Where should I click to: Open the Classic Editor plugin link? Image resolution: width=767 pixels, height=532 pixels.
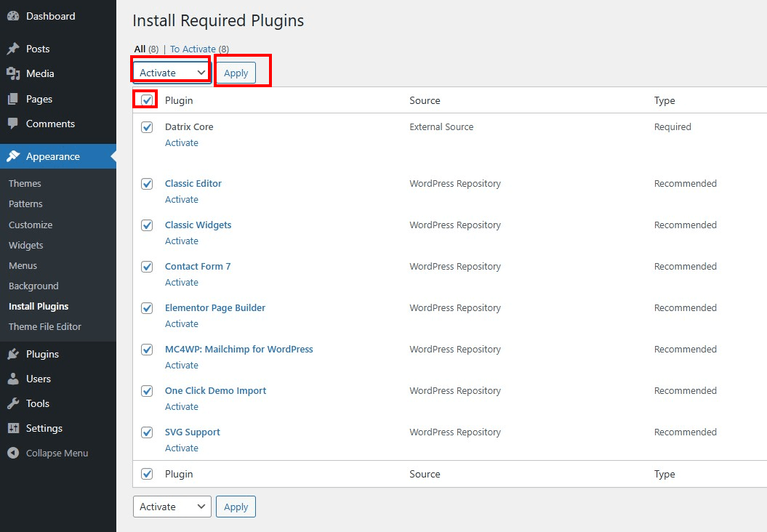click(x=193, y=183)
